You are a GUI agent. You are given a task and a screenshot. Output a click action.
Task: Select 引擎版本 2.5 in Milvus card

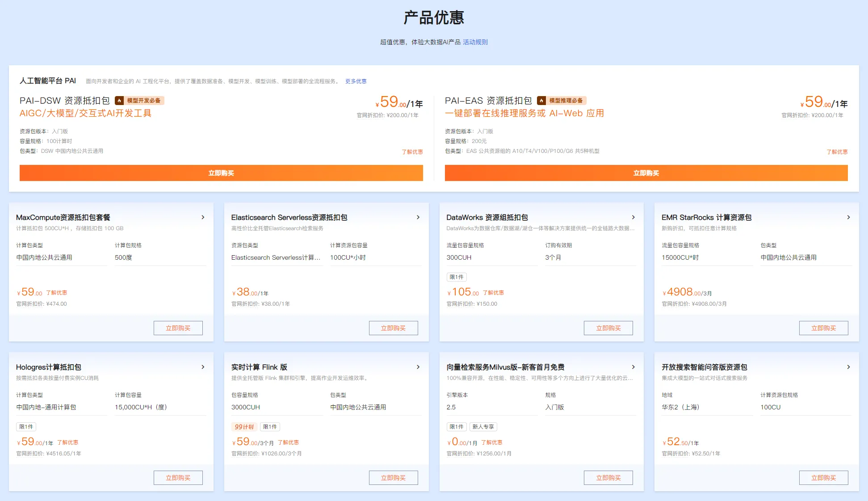(x=451, y=407)
